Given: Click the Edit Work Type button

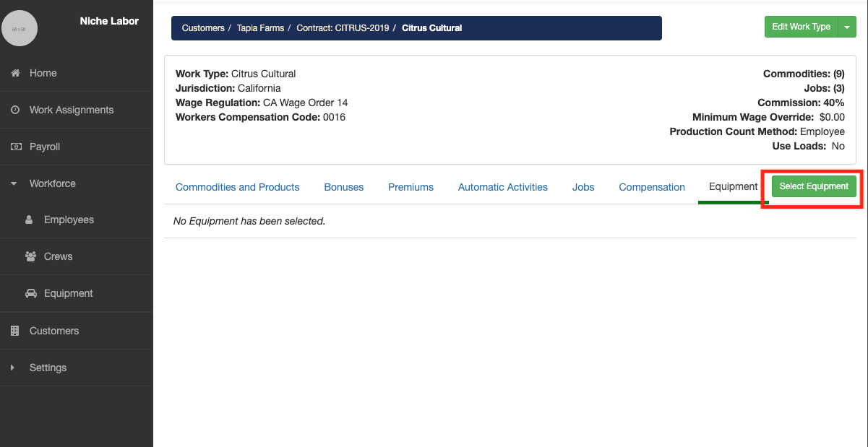Looking at the screenshot, I should [801, 26].
